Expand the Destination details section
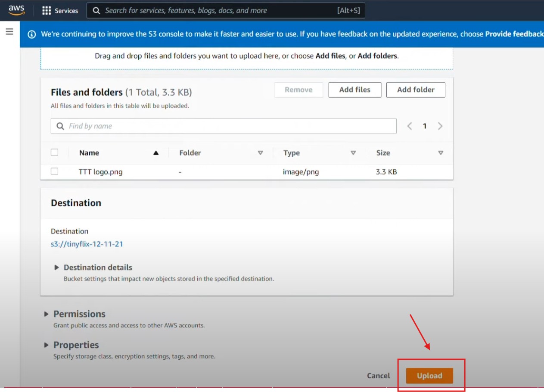544x392 pixels. click(56, 268)
